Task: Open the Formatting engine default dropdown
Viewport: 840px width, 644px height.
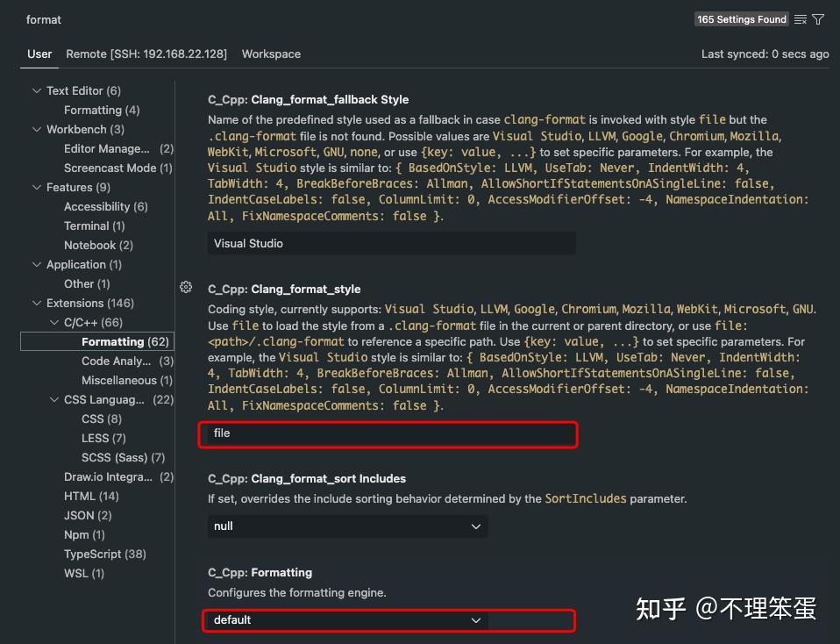Action: [x=348, y=619]
